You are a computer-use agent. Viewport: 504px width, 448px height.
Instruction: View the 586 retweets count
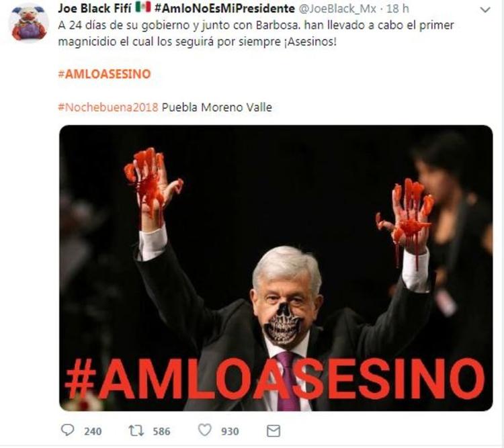[161, 431]
